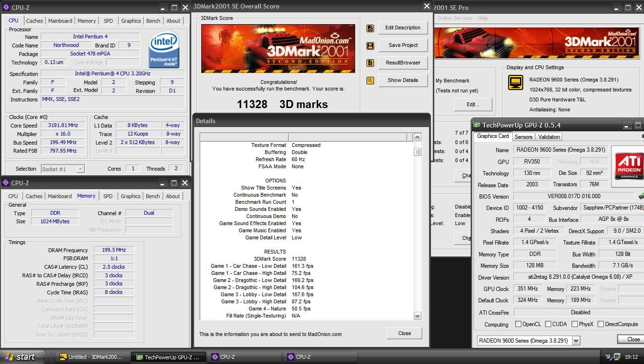Toggle the CUDA checkbox
Viewport: 644px width, 364px height.
(x=548, y=324)
